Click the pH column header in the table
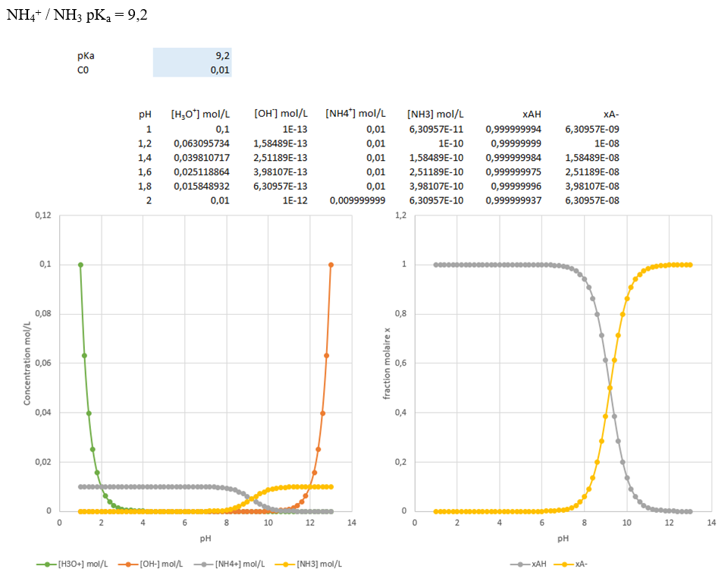728x572 pixels. tap(145, 114)
